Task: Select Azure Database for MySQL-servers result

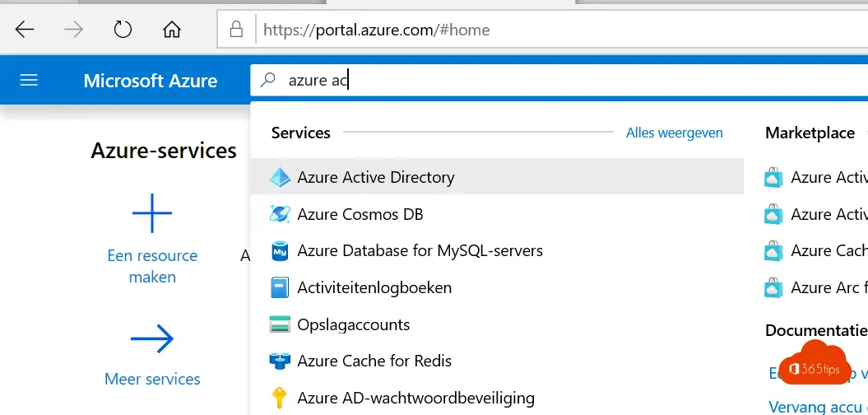Action: tap(497, 251)
